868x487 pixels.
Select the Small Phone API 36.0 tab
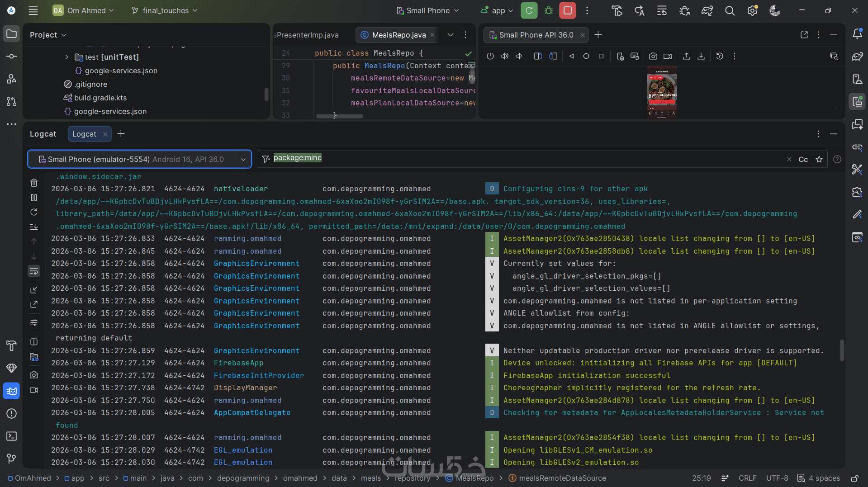(x=536, y=35)
